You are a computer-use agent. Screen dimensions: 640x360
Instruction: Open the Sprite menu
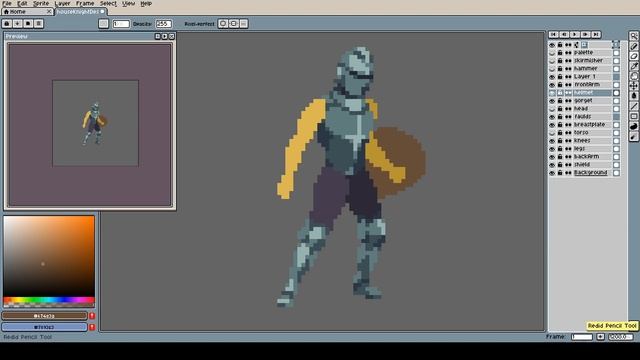[41, 3]
